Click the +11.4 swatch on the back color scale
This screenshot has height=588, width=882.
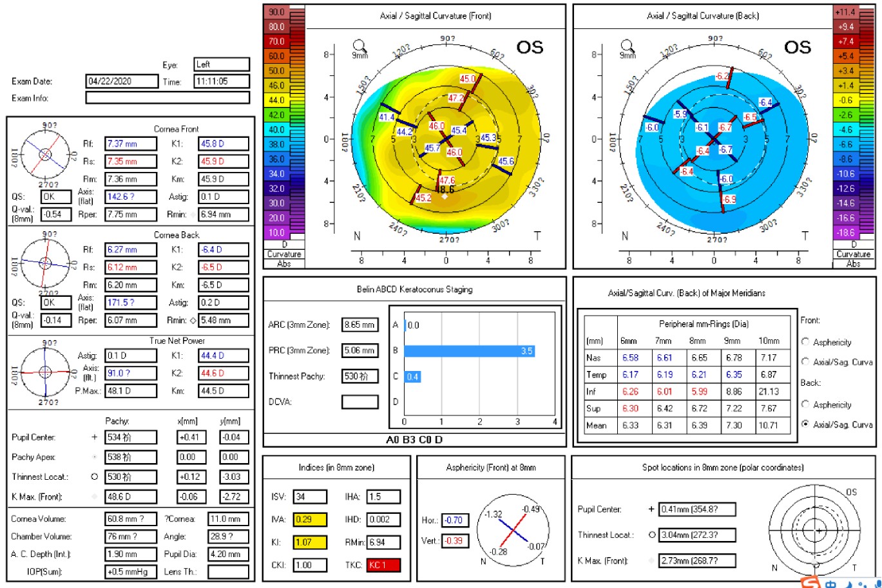tap(844, 12)
